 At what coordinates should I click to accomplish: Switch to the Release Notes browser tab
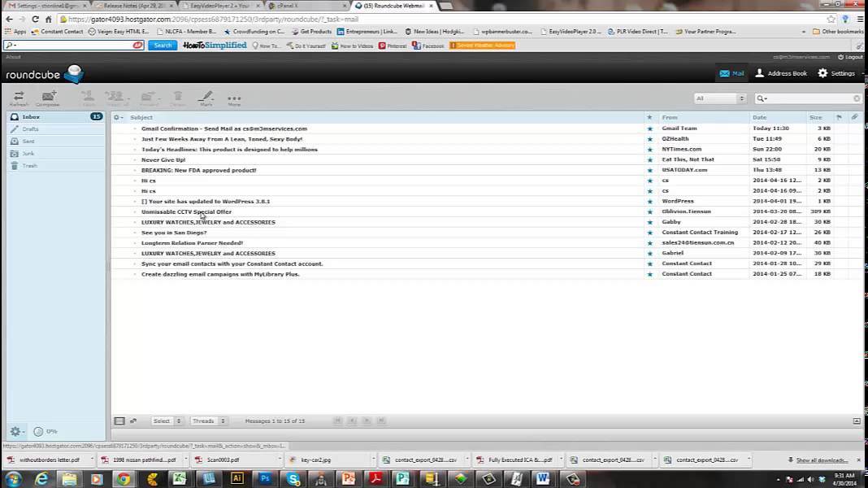point(132,6)
